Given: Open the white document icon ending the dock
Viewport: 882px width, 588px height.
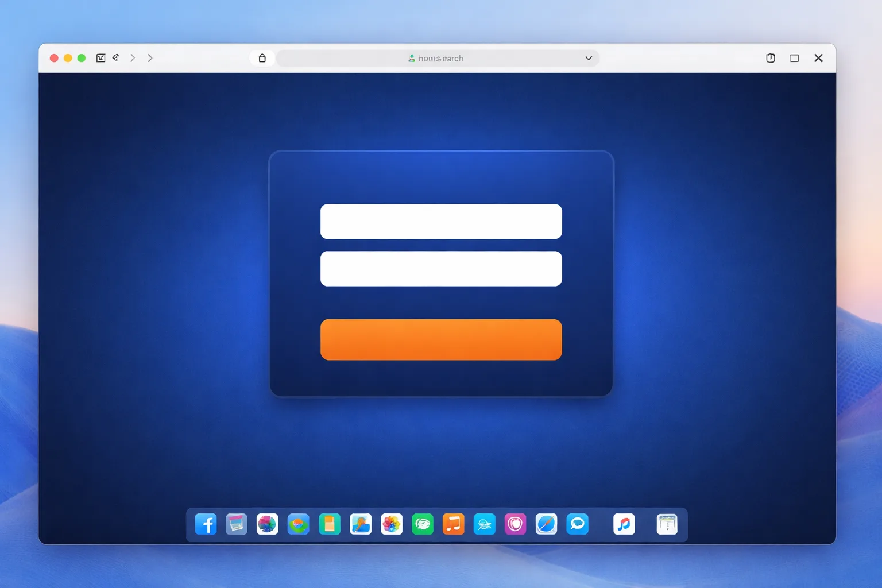Looking at the screenshot, I should coord(667,524).
